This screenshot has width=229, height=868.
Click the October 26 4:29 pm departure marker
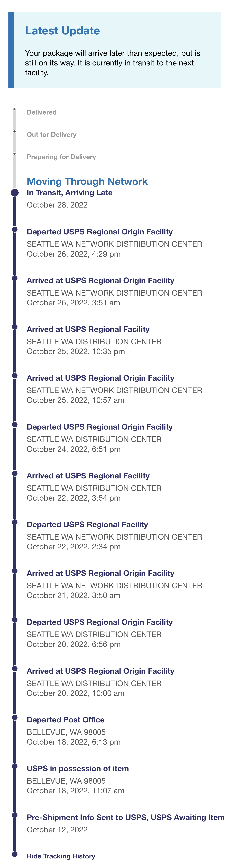pyautogui.click(x=14, y=229)
